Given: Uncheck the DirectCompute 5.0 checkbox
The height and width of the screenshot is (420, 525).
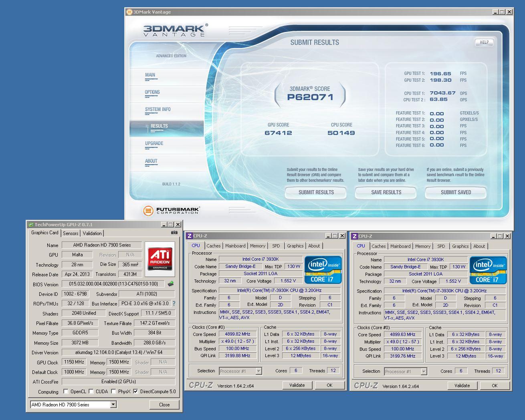Looking at the screenshot, I should pyautogui.click(x=136, y=392).
